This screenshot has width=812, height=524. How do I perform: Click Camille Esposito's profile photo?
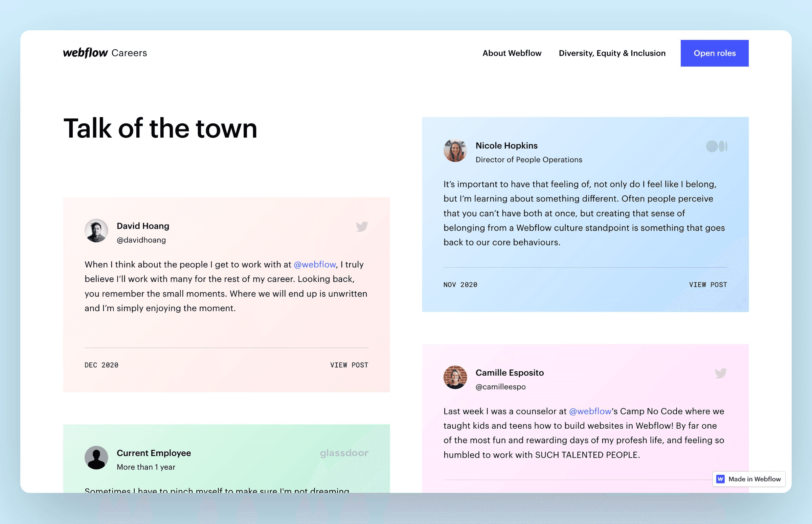(x=455, y=377)
